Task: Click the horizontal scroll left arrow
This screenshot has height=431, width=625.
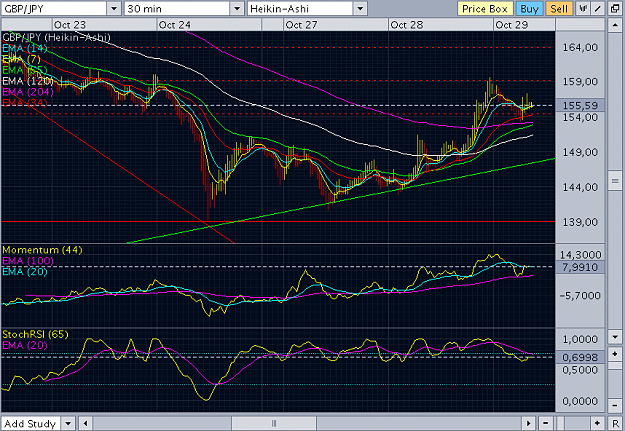Action: (x=85, y=423)
